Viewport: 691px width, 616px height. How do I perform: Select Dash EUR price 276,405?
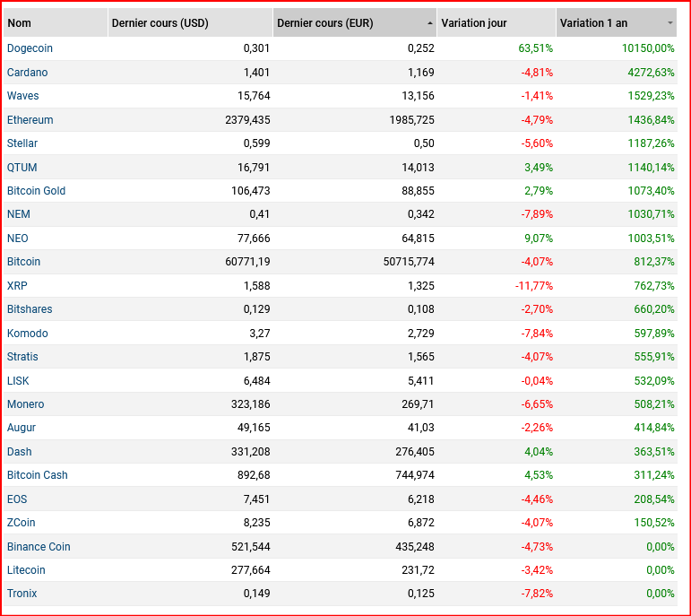coord(415,452)
